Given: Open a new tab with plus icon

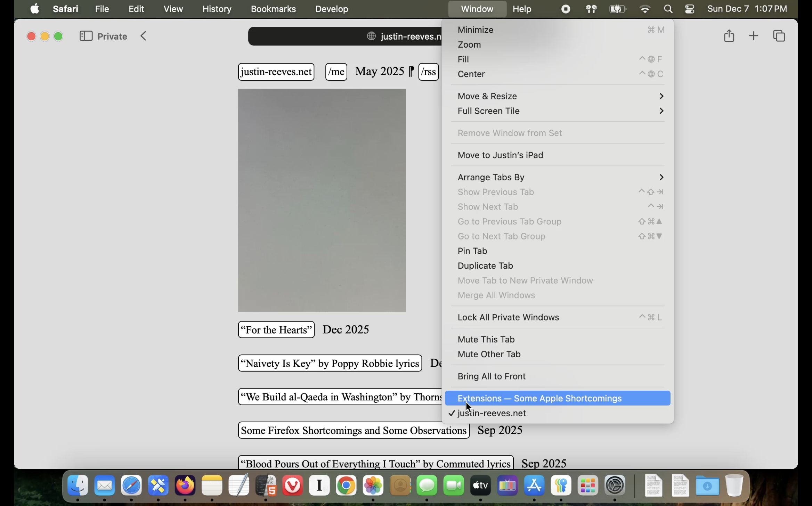Looking at the screenshot, I should pyautogui.click(x=753, y=36).
